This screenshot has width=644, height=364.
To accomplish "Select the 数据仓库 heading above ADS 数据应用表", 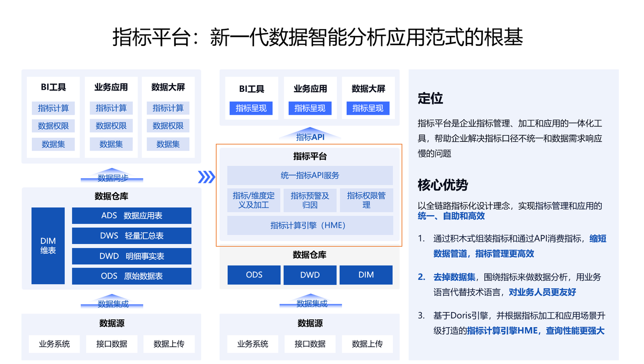I will tap(112, 197).
